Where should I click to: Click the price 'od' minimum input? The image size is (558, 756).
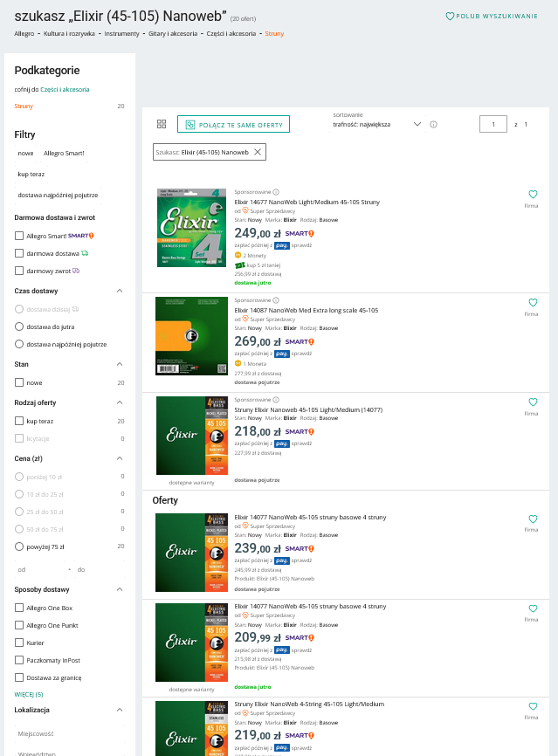pos(39,569)
